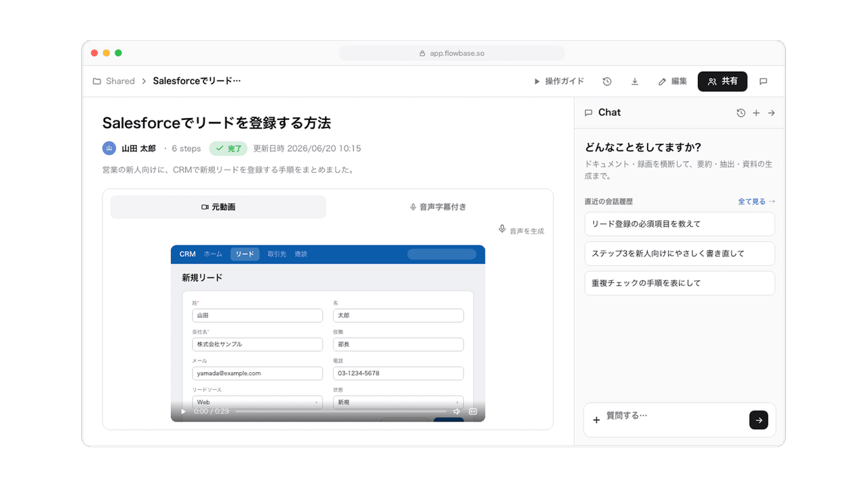Click the plus attach icon in chat input
The height and width of the screenshot is (488, 868).
pos(597,420)
